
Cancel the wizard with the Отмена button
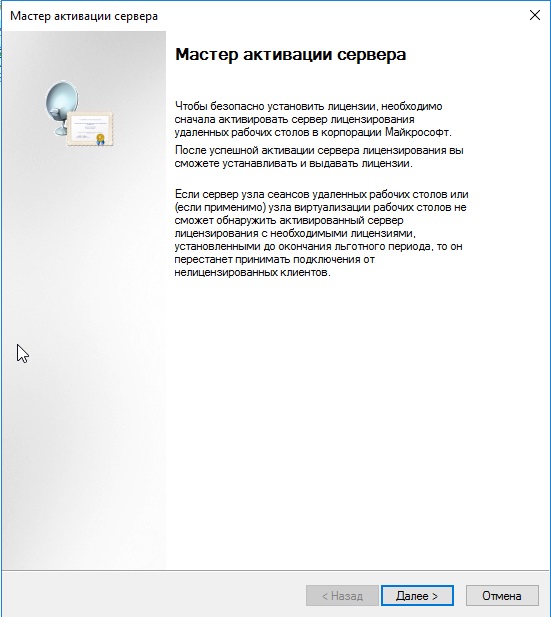[x=502, y=595]
